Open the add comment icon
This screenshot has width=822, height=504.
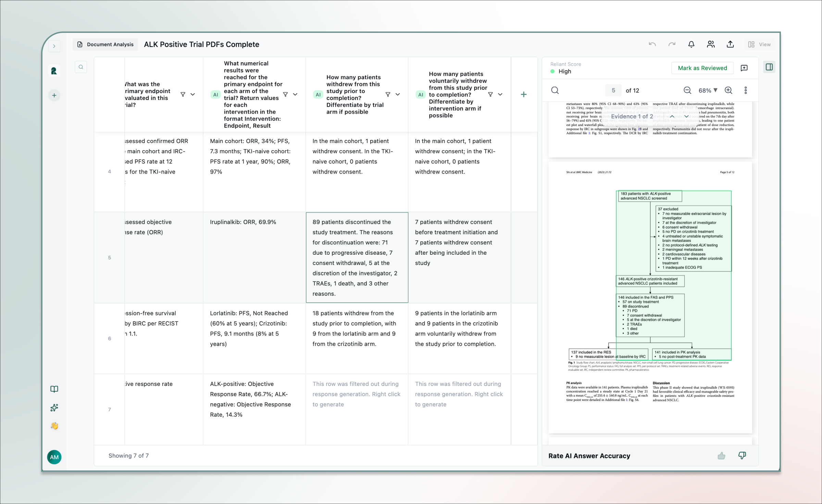[744, 68]
